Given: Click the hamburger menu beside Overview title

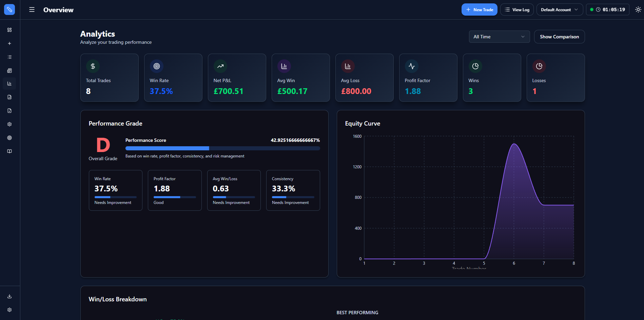Looking at the screenshot, I should tap(32, 10).
